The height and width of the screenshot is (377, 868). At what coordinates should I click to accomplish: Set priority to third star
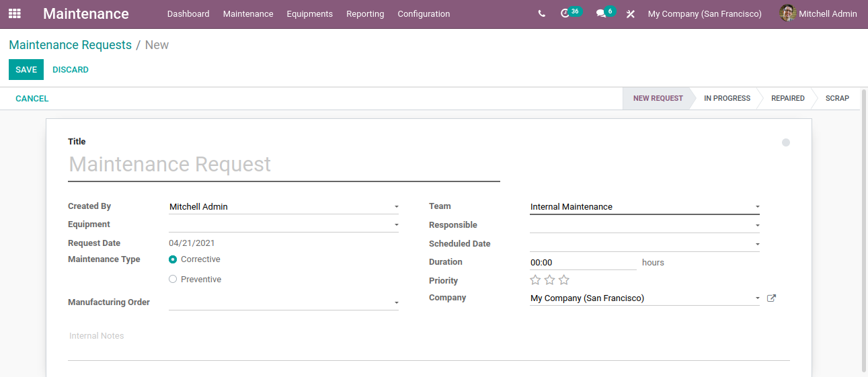[x=564, y=280]
